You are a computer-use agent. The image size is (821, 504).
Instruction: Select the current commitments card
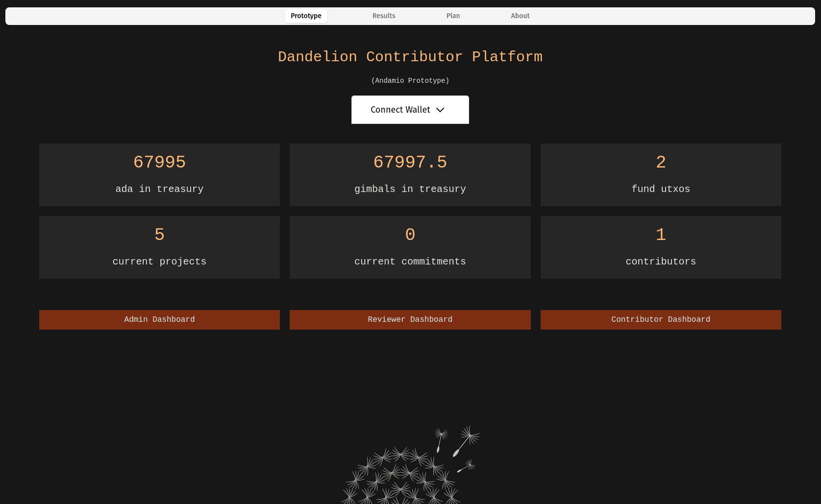410,247
